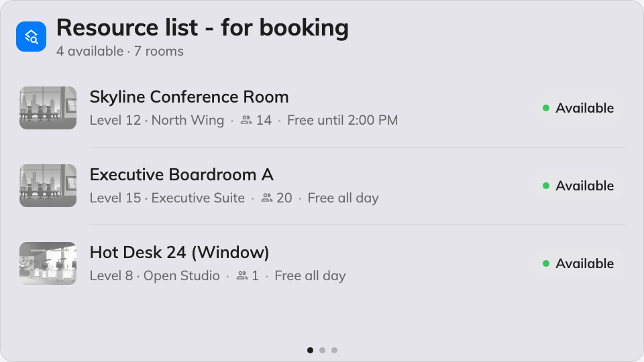Image resolution: width=644 pixels, height=362 pixels.
Task: Select Skyline Conference Room title
Action: (x=189, y=97)
